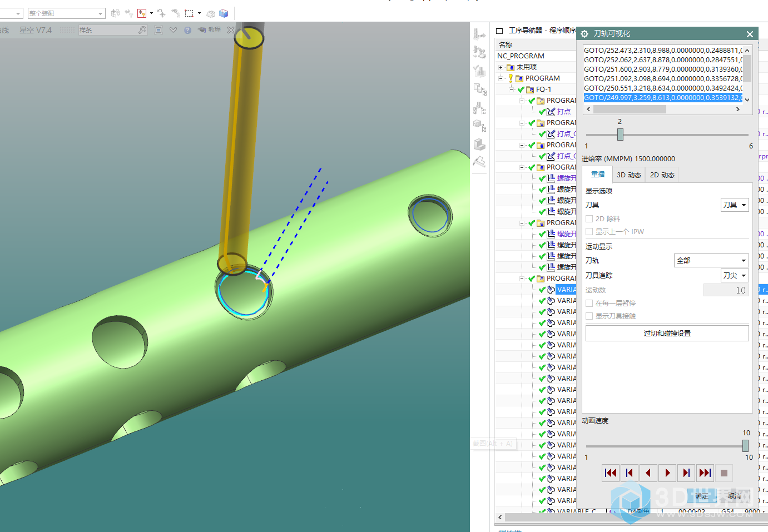
Task: Switch to the 2D 动态 tab
Action: tap(662, 175)
